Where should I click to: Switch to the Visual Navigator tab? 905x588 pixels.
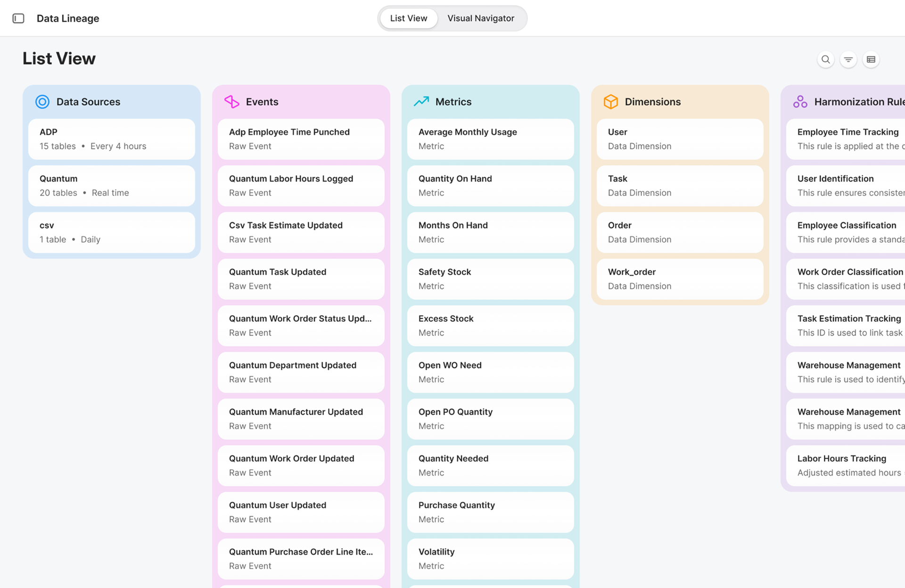[481, 18]
